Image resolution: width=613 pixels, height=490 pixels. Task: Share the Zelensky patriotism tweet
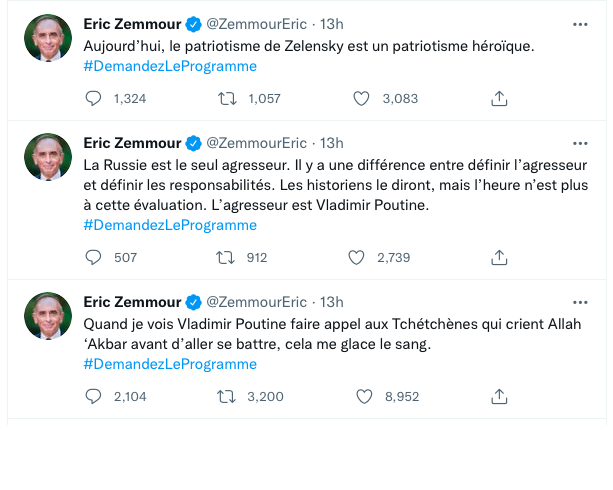click(498, 98)
